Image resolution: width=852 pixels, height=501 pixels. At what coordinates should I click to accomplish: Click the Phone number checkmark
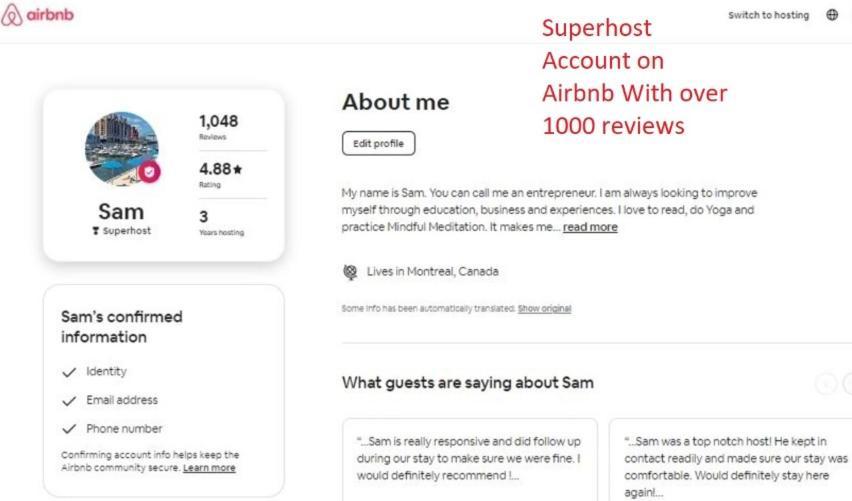(x=69, y=429)
